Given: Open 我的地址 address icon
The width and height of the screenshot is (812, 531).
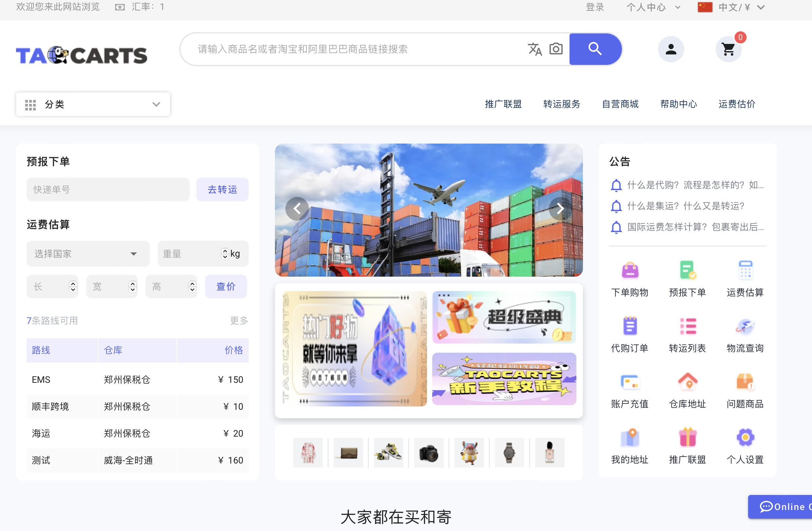Looking at the screenshot, I should tap(629, 438).
